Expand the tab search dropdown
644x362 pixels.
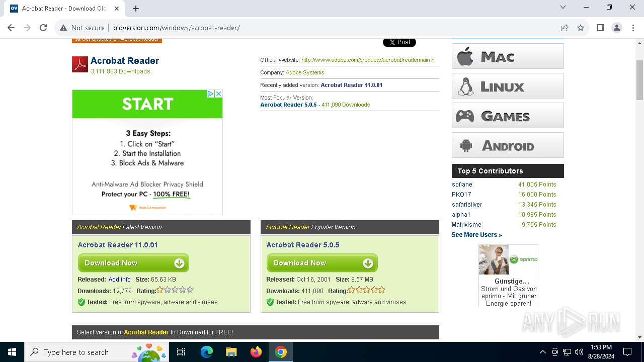563,8
